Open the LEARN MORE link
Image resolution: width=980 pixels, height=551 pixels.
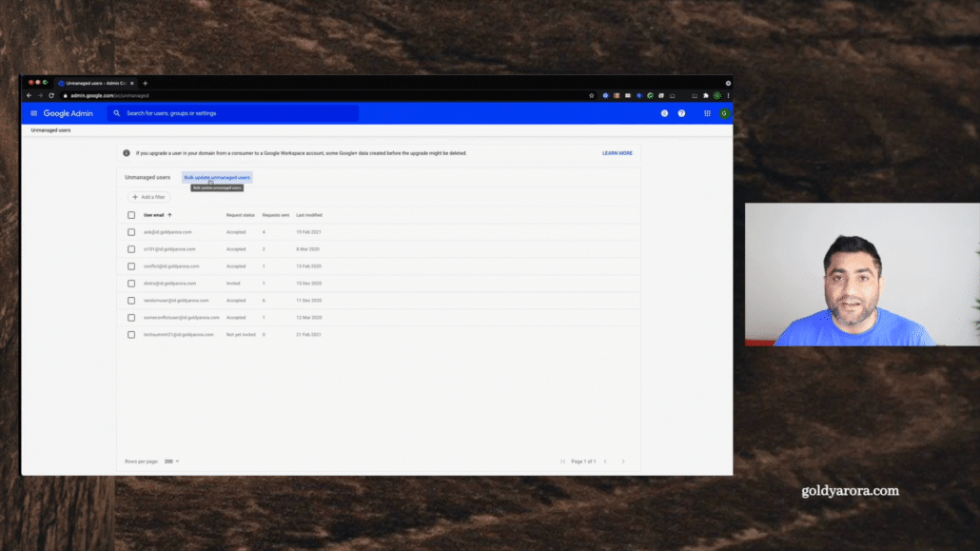click(617, 153)
